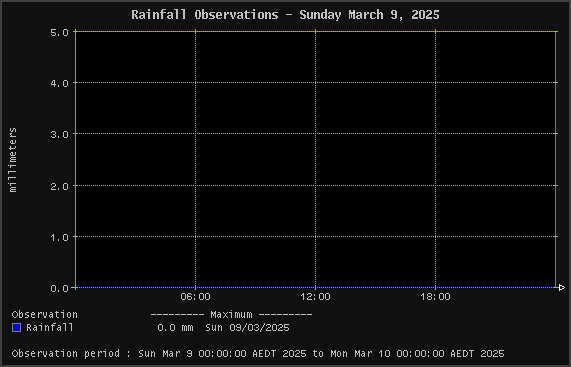The height and width of the screenshot is (367, 571).
Task: Click the 1.0 y-axis label
Action: coord(59,237)
